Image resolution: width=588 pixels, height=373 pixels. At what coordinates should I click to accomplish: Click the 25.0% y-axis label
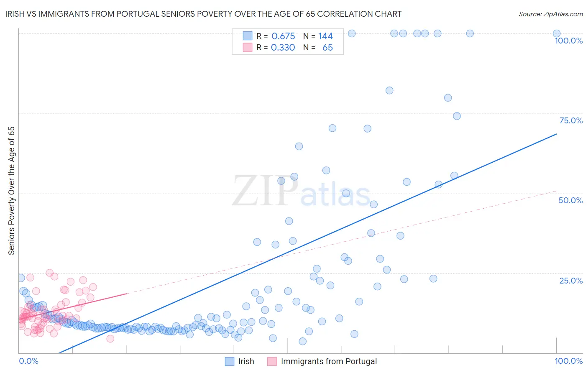pos(571,281)
